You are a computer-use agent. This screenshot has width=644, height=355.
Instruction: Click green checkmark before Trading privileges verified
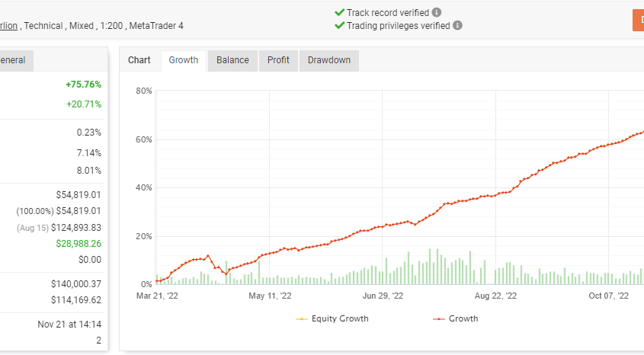coord(339,25)
